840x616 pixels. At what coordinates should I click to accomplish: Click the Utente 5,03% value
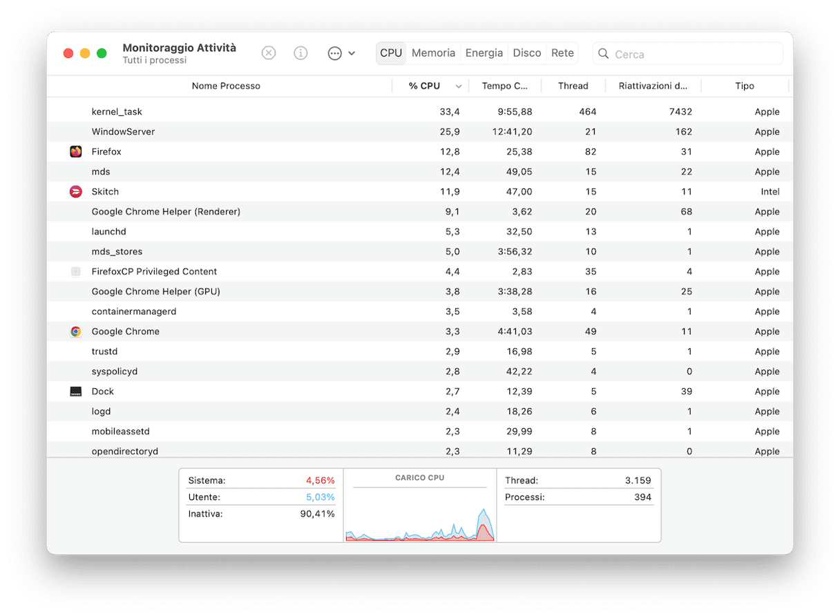coord(321,497)
